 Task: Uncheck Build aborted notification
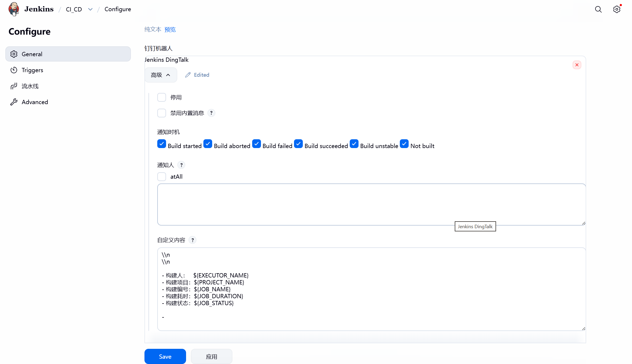coord(208,144)
